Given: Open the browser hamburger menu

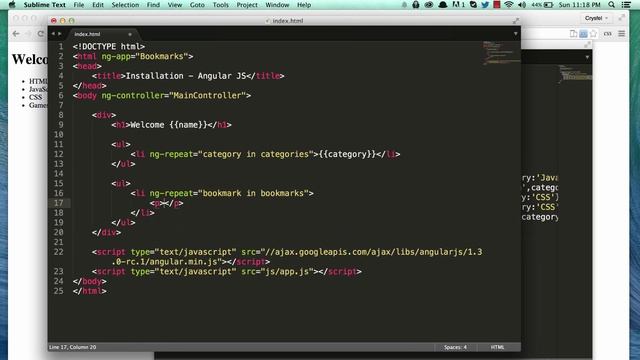Looking at the screenshot, I should pos(622,34).
